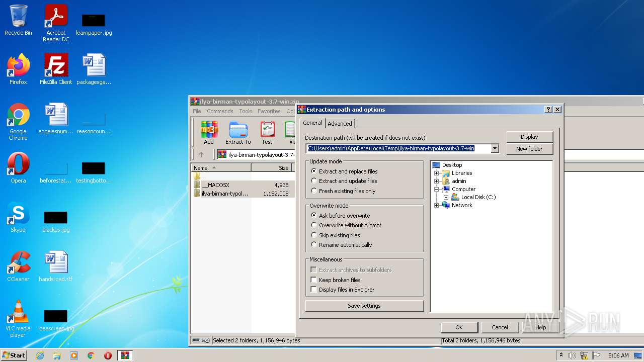The width and height of the screenshot is (644, 362).
Task: Select the VLC media player shortcut
Action: tap(18, 319)
